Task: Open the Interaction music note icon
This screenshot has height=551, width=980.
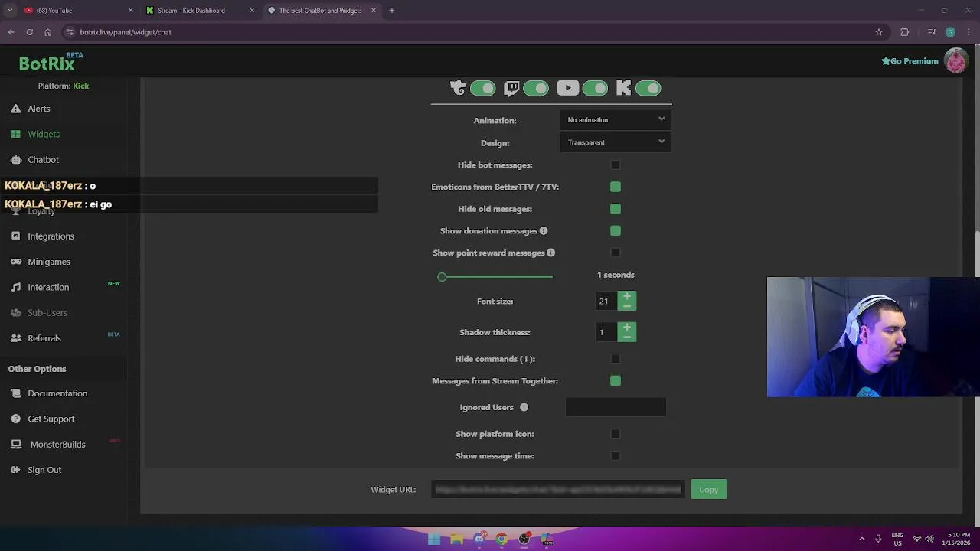Action: (16, 287)
